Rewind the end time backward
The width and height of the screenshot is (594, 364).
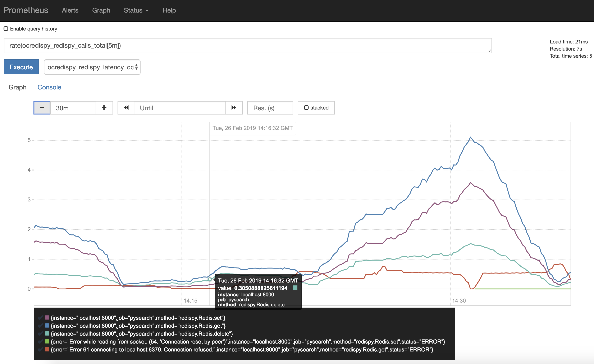tap(126, 108)
